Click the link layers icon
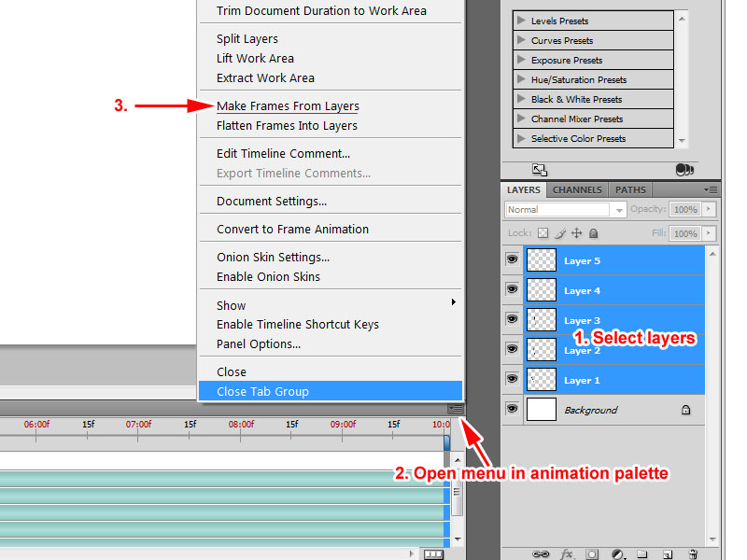 539,553
